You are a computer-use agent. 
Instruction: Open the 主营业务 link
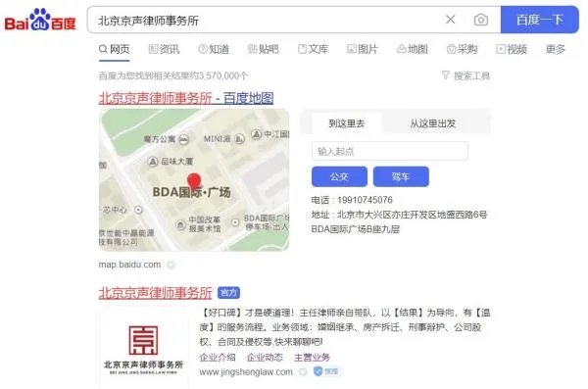point(312,358)
